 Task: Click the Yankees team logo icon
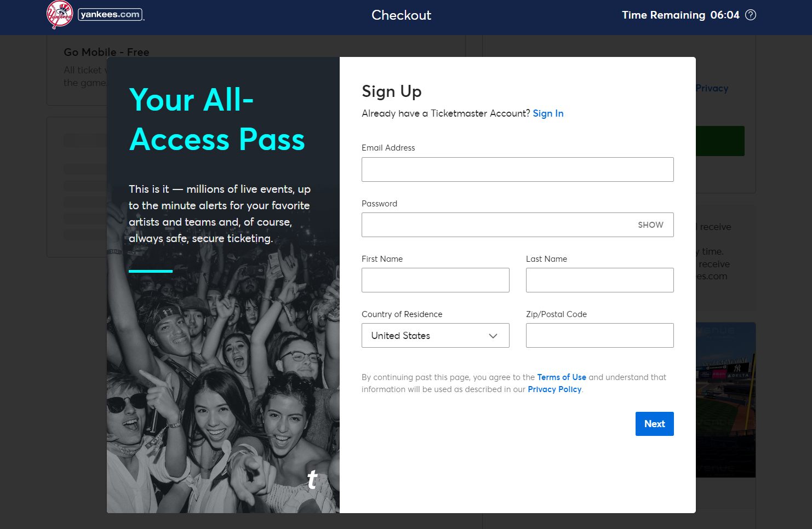[59, 15]
